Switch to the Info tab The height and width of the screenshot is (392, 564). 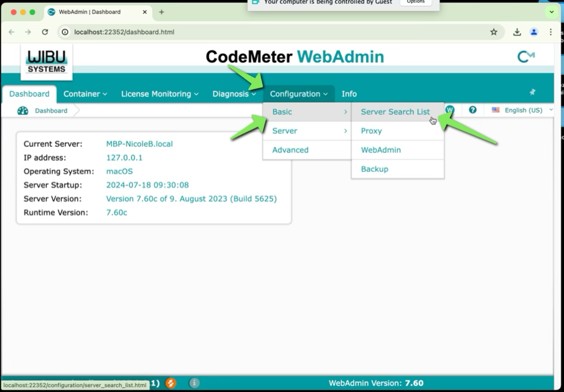point(349,94)
